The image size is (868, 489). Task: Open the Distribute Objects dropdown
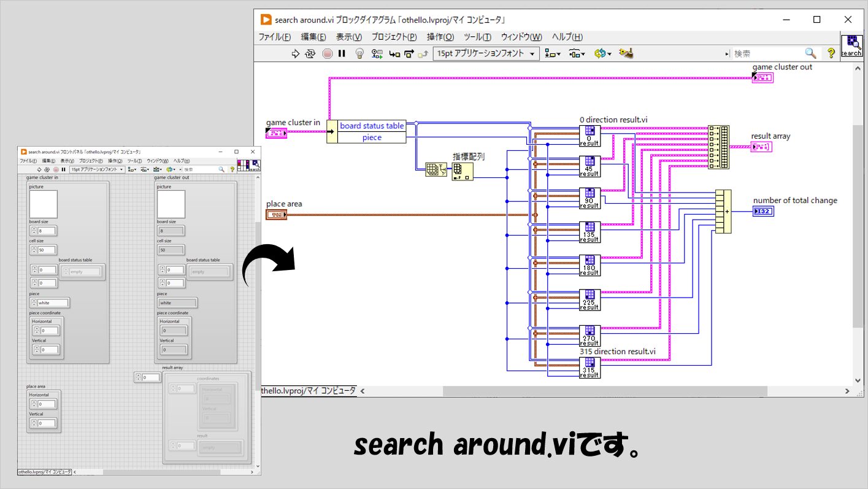577,53
